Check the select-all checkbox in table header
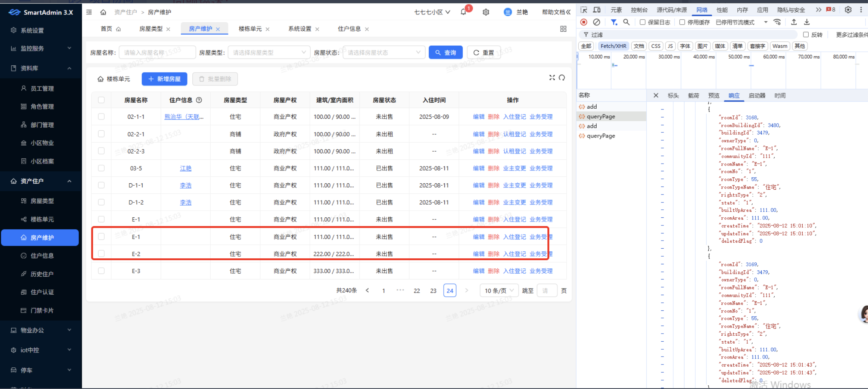The height and width of the screenshot is (389, 868). coord(101,100)
